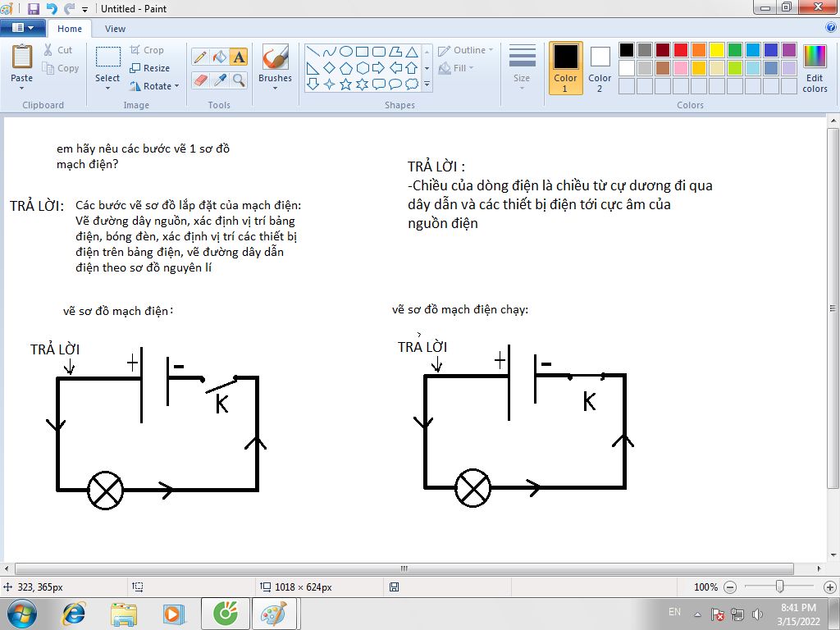The width and height of the screenshot is (840, 630).
Task: Click Undo in quick access toolbar
Action: click(x=52, y=8)
